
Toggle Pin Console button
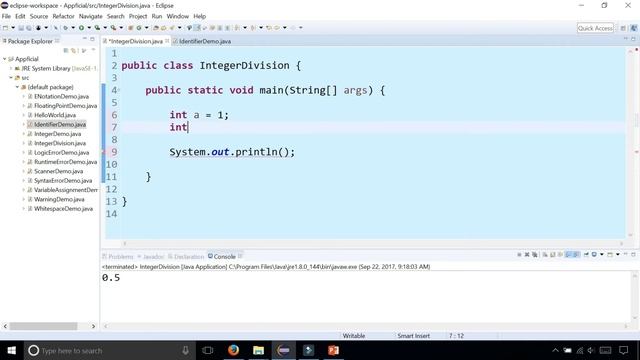(587, 255)
